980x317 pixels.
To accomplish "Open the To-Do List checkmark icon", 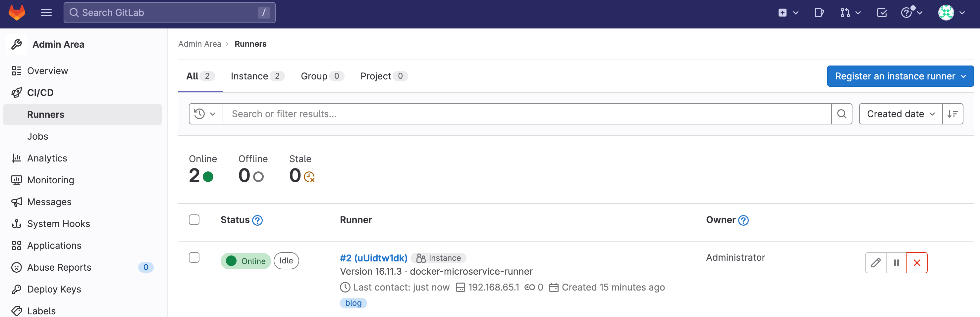I will point(882,13).
